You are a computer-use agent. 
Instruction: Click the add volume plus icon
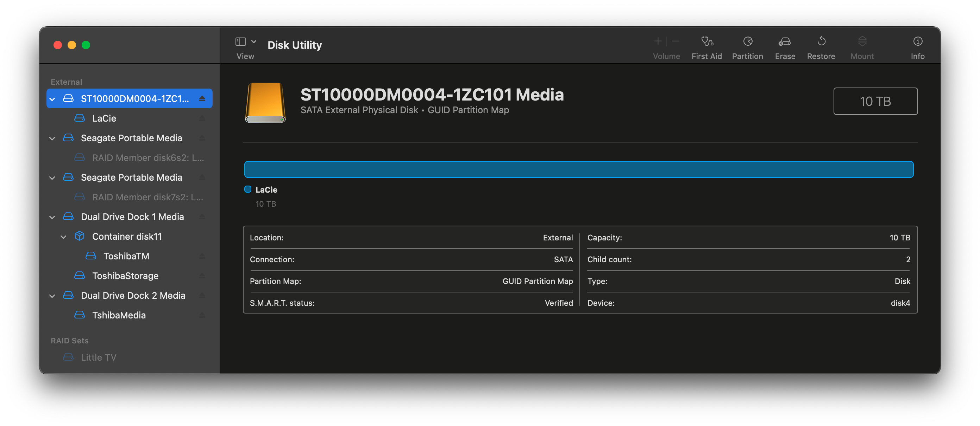(658, 41)
